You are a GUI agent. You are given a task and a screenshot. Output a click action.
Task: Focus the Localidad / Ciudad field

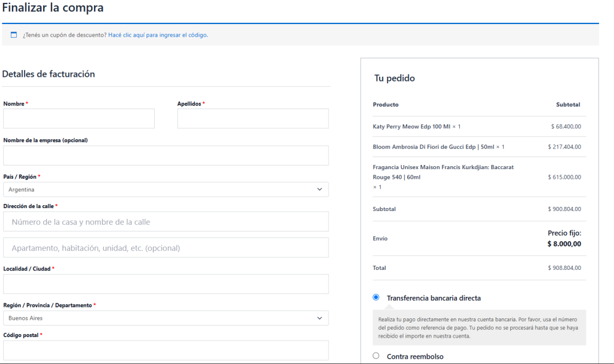pyautogui.click(x=165, y=284)
